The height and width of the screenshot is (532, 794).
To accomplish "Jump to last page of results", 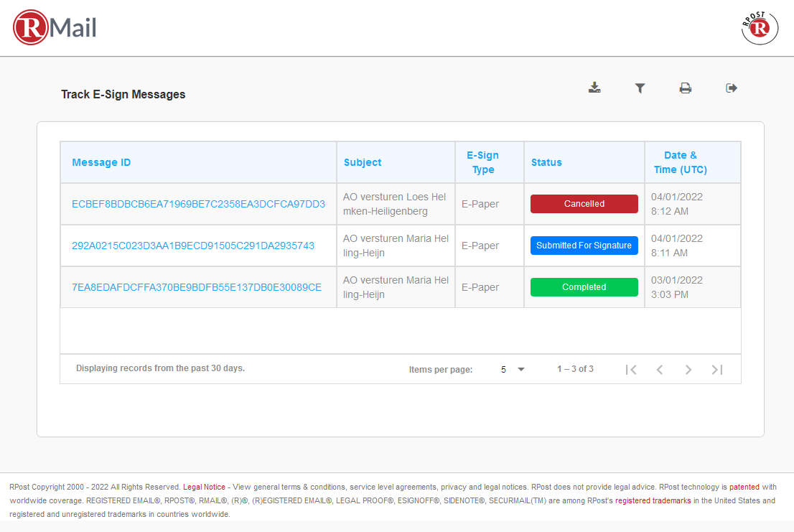I will 716,370.
